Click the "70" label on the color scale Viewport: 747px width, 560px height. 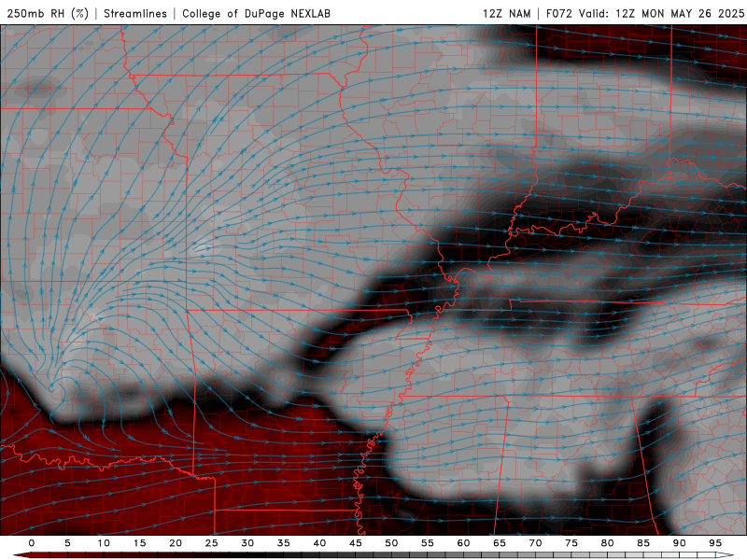click(x=535, y=543)
